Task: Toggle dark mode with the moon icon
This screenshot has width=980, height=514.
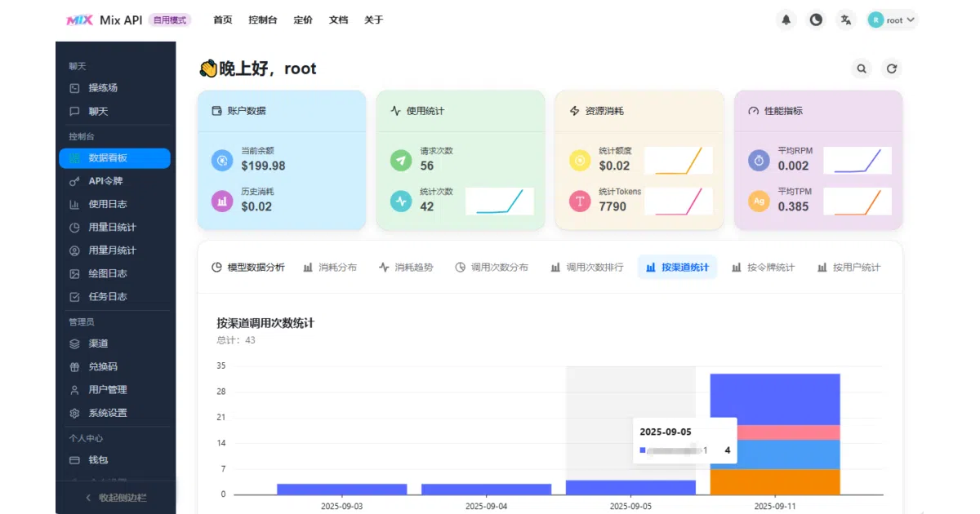Action: pos(816,20)
